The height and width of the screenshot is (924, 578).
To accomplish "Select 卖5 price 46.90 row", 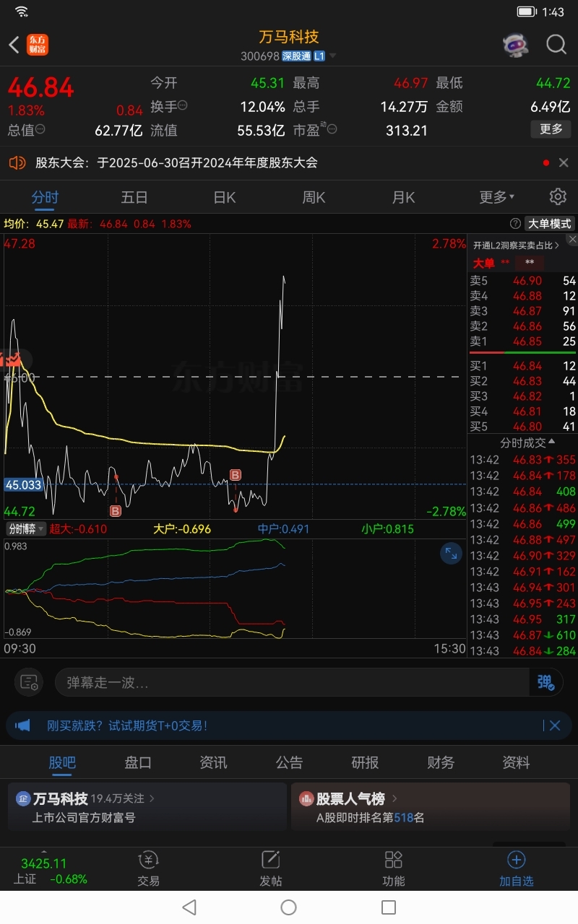I will point(522,281).
